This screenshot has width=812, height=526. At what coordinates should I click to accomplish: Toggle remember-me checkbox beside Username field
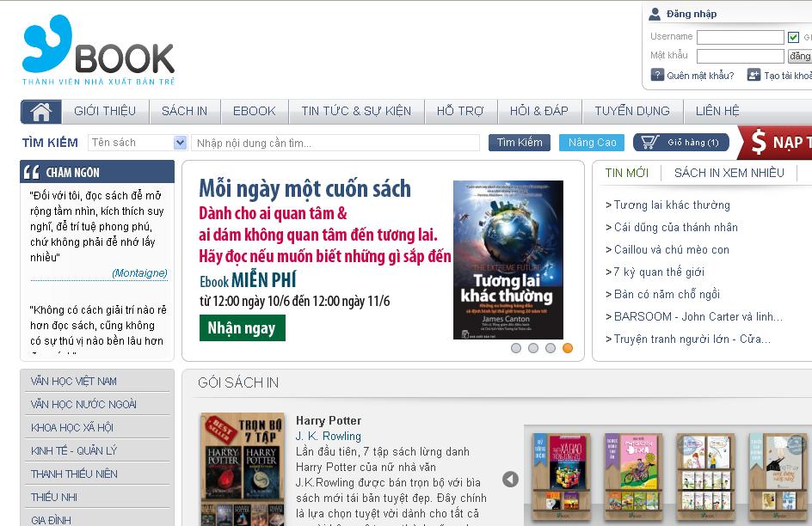point(793,36)
